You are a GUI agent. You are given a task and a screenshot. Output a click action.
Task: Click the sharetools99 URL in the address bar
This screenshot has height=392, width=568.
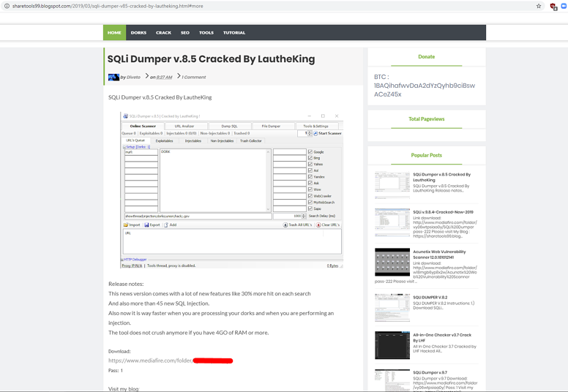click(108, 6)
